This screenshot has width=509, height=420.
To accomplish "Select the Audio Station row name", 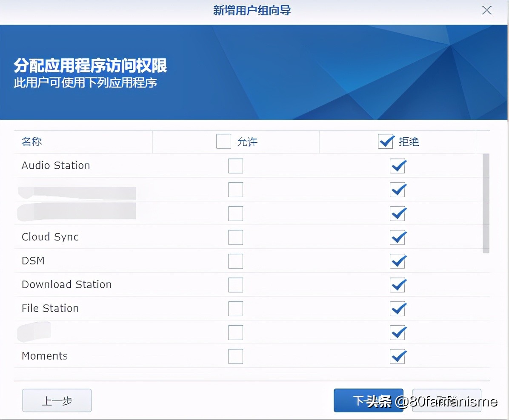I will pos(56,166).
